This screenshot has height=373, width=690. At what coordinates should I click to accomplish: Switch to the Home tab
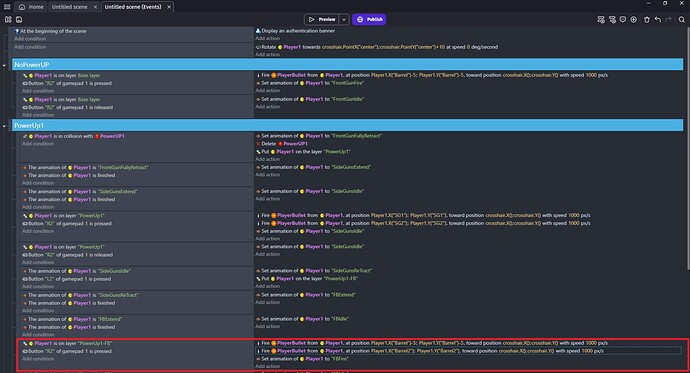click(31, 7)
